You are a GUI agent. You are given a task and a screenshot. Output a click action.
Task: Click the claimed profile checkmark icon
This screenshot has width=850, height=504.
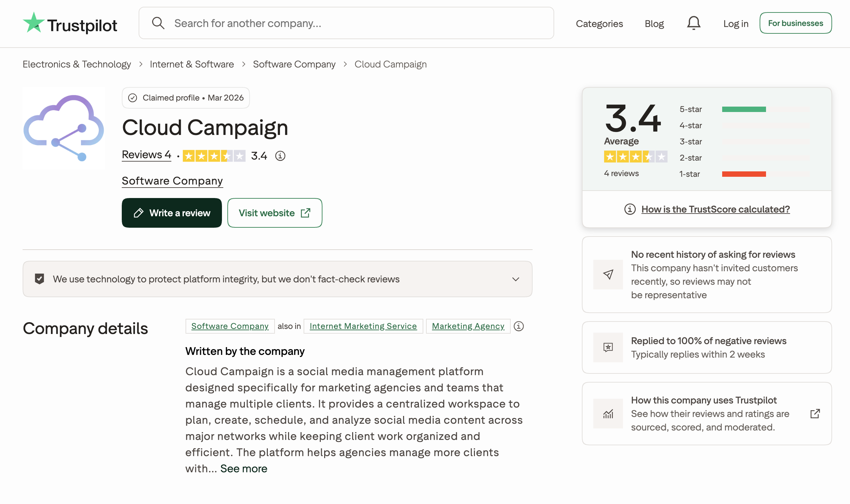pos(133,98)
